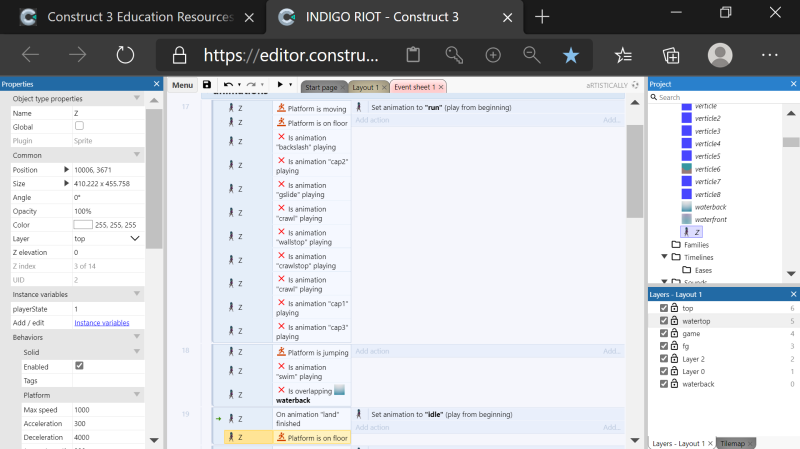Open the Instance variables link
The height and width of the screenshot is (449, 800).
[x=102, y=322]
